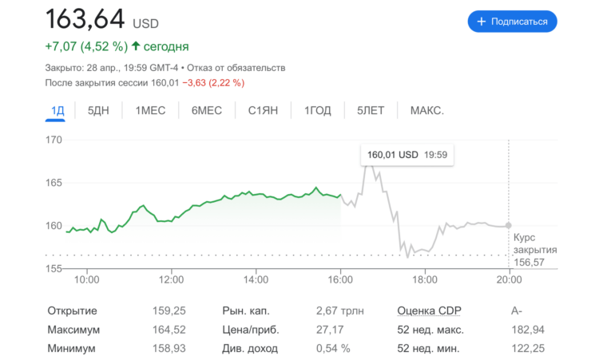Click the Цена/приб. value 27,17
Image resolution: width=591 pixels, height=364 pixels.
pos(330,330)
